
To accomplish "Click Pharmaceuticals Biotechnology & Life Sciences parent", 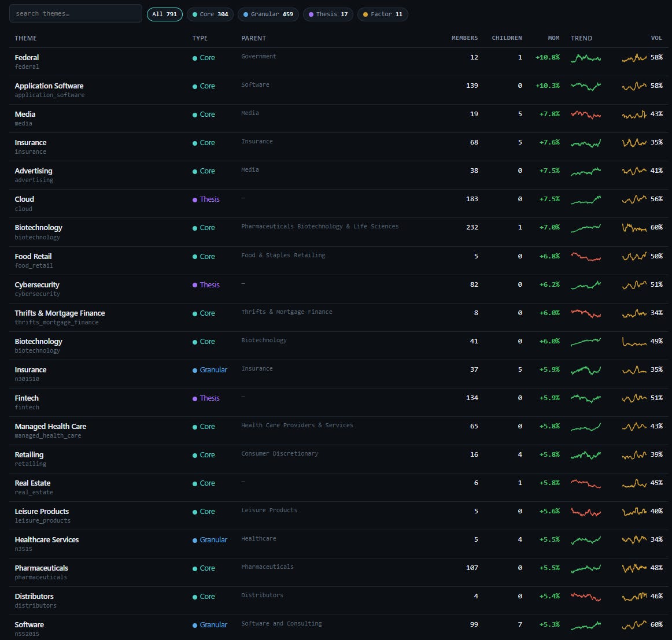I will tap(320, 226).
